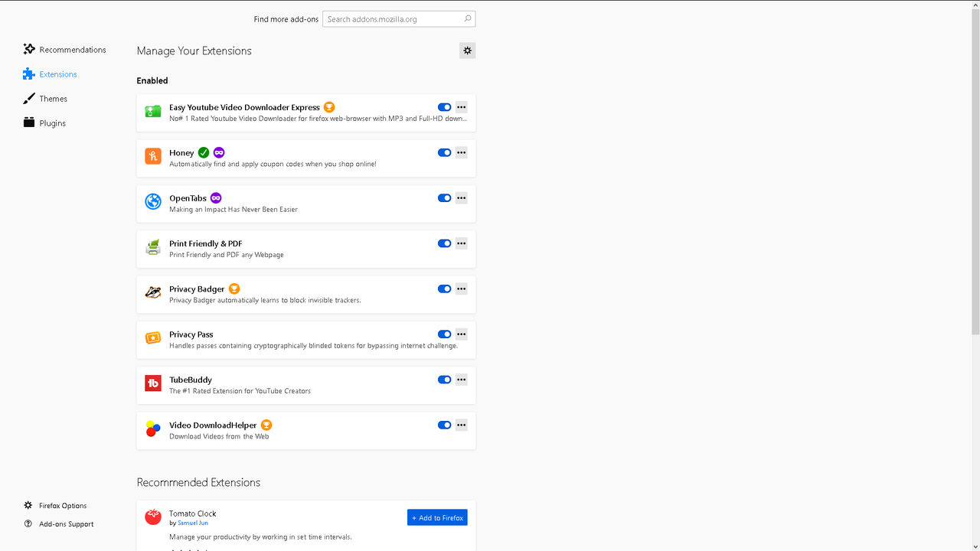The height and width of the screenshot is (551, 980).
Task: Click the OpenTabs globe icon
Action: click(x=153, y=202)
